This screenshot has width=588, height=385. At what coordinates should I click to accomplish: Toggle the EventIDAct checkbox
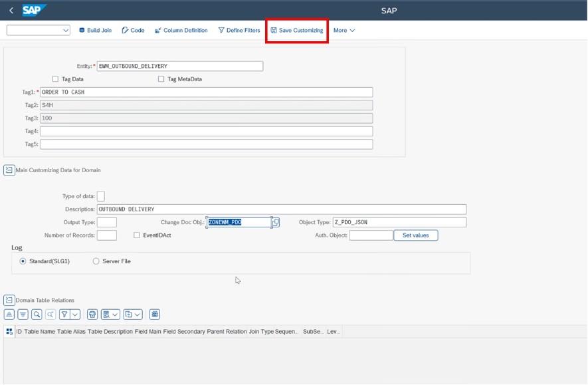tap(137, 235)
